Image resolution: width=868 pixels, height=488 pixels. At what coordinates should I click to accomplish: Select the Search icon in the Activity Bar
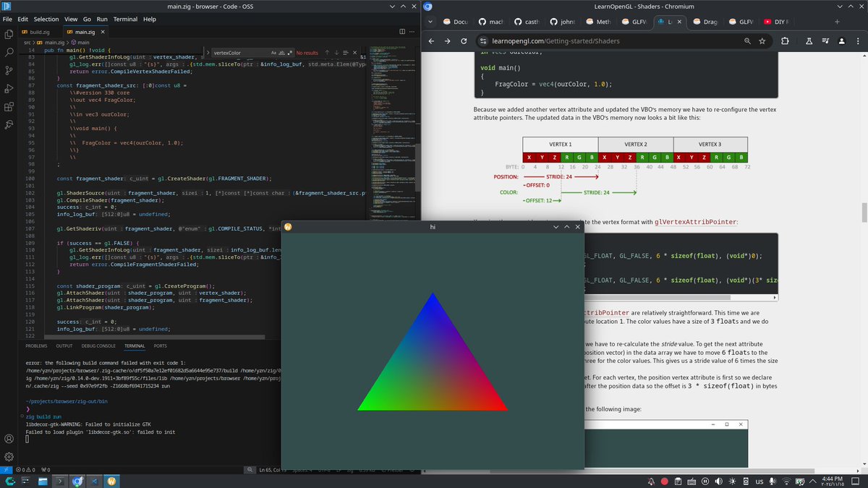[9, 53]
